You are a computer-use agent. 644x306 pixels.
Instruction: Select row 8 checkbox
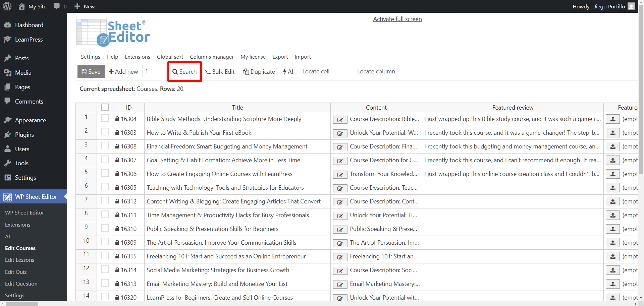105,215
